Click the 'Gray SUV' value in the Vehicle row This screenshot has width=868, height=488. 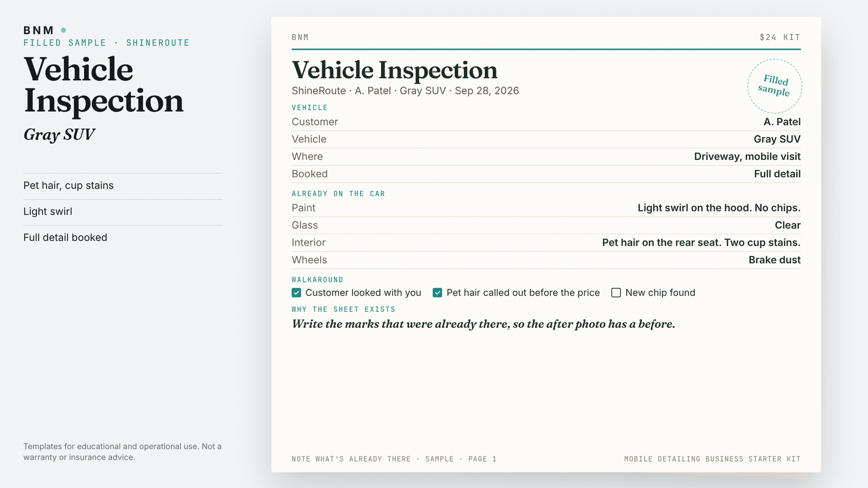[777, 139]
